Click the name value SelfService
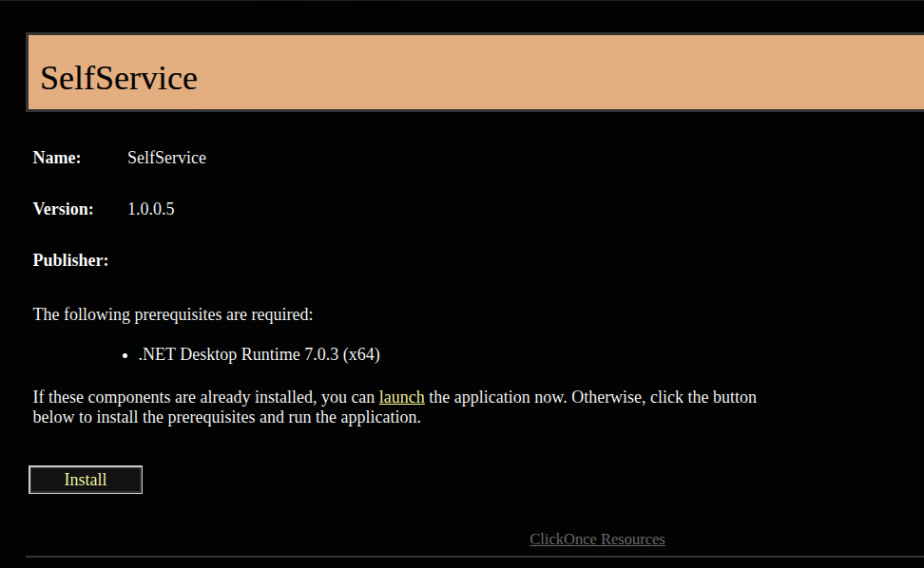This screenshot has width=924, height=568. pos(166,158)
